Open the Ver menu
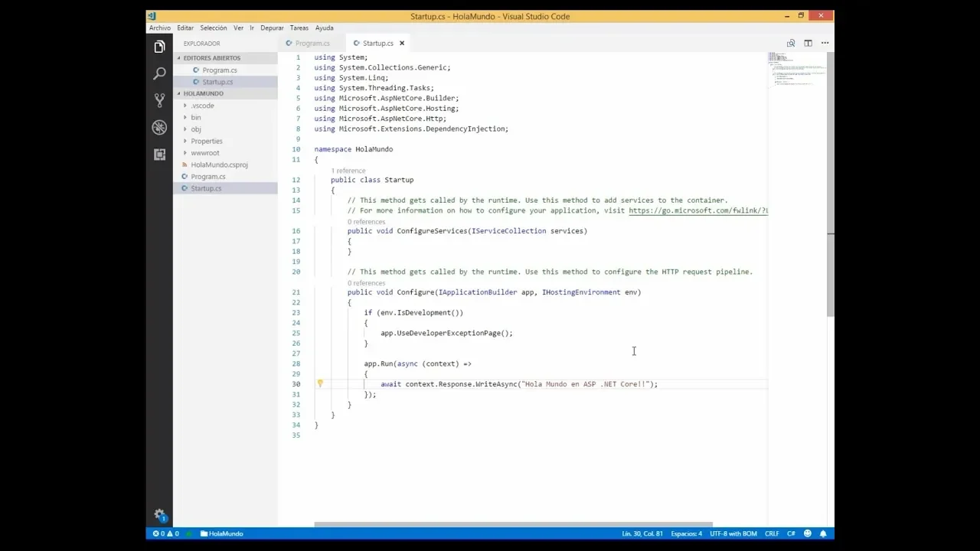 coord(238,28)
